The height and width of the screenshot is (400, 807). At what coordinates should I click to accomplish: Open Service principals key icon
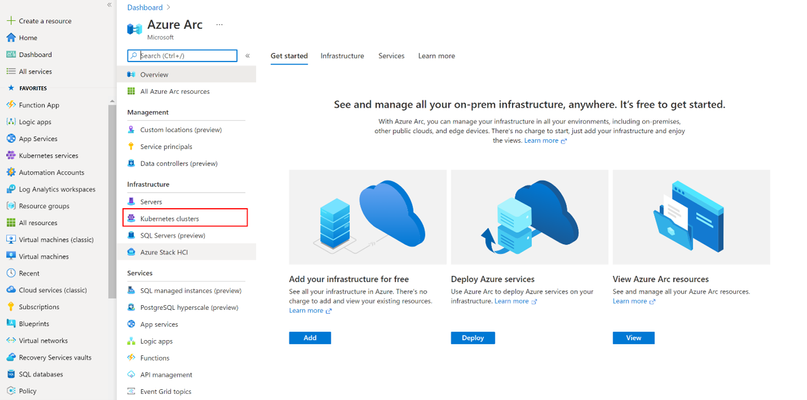pos(131,147)
